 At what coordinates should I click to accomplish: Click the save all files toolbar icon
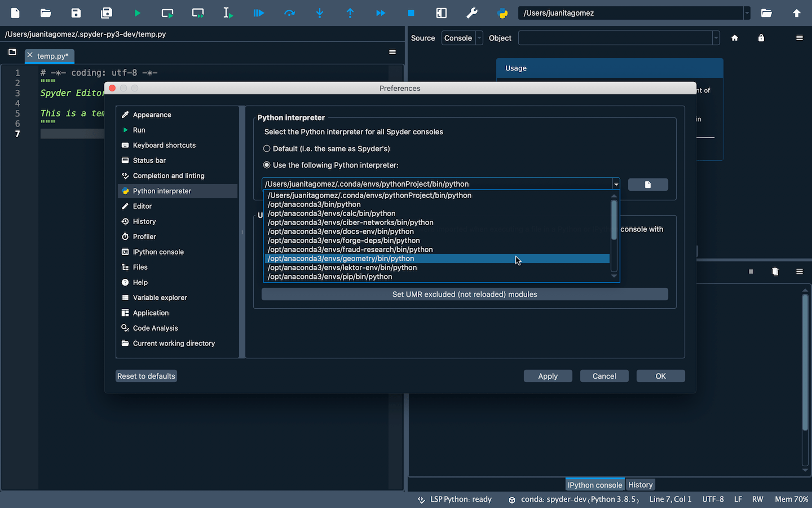tap(106, 12)
